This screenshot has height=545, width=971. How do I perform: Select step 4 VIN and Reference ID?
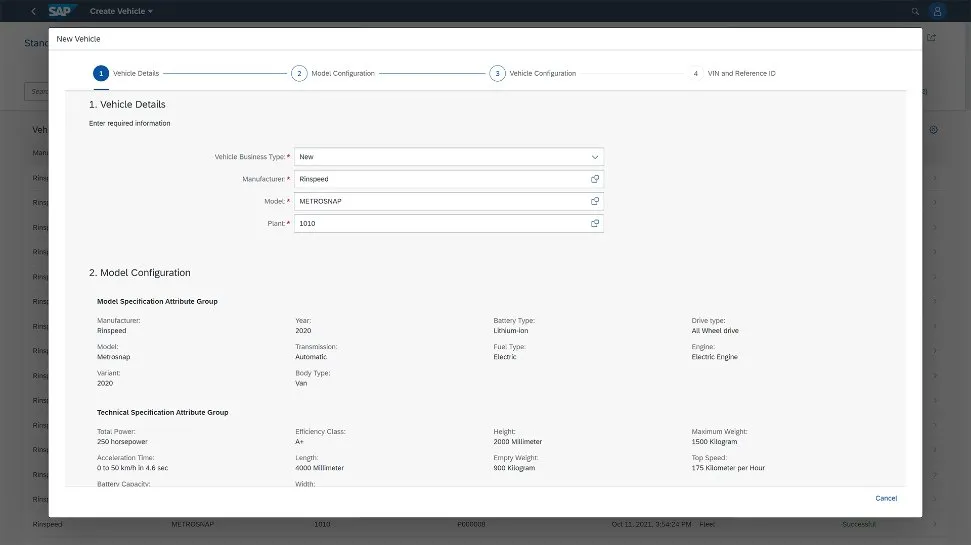click(x=695, y=73)
